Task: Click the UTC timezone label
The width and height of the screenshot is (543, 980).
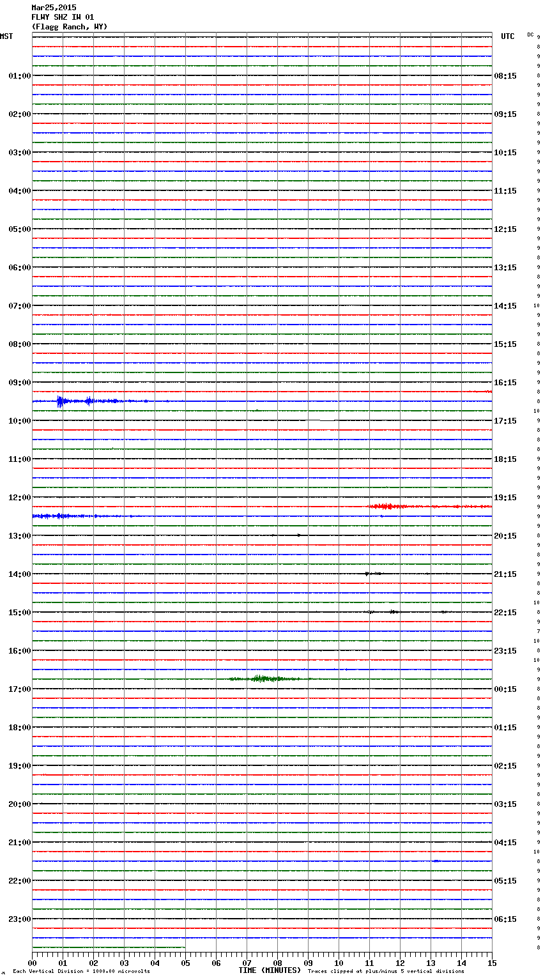Action: click(x=507, y=36)
